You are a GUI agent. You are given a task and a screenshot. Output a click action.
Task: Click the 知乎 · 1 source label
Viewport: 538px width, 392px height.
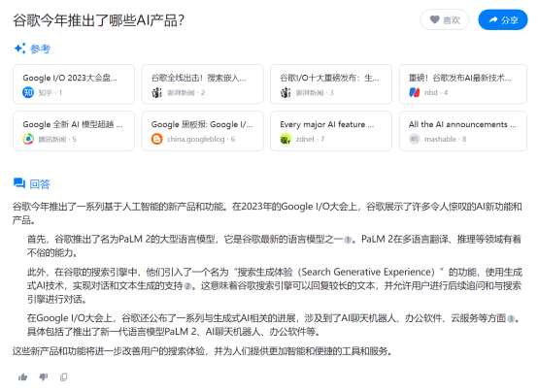(x=50, y=92)
